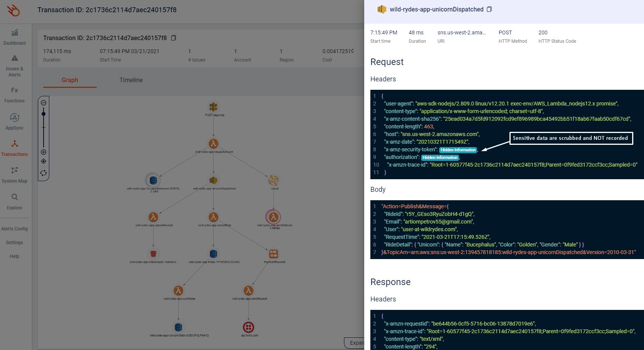Zoom in the graph with plus icon
Viewport: 644px width, 350px height.
tap(44, 152)
